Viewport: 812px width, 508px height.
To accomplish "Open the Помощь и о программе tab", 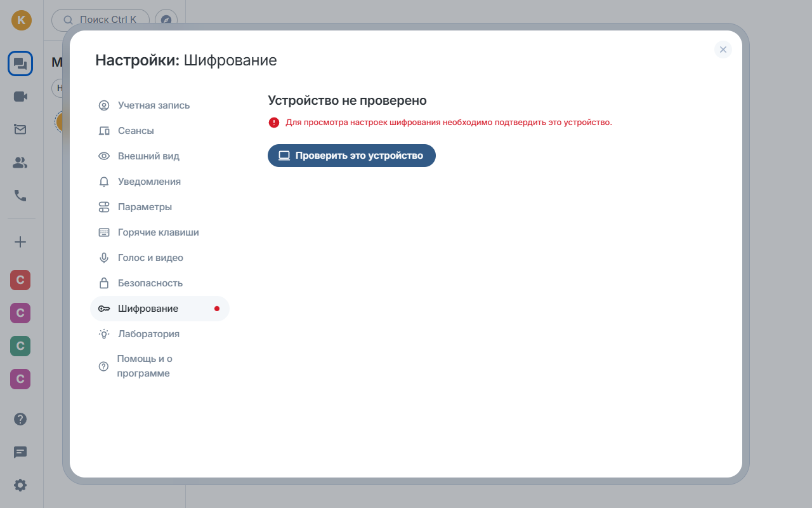I will pos(160,366).
